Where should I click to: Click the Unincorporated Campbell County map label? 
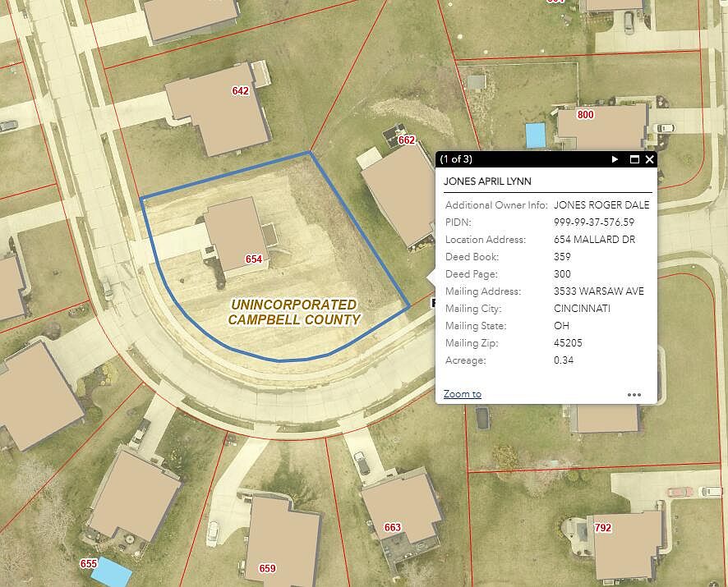293,312
